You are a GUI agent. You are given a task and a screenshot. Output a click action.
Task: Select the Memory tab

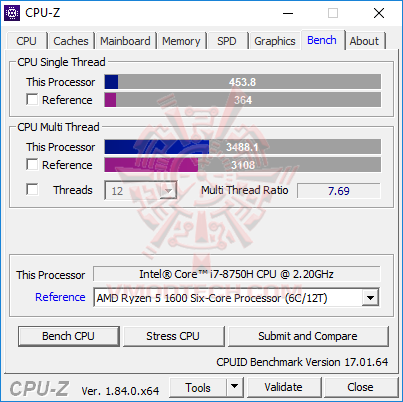(x=181, y=41)
